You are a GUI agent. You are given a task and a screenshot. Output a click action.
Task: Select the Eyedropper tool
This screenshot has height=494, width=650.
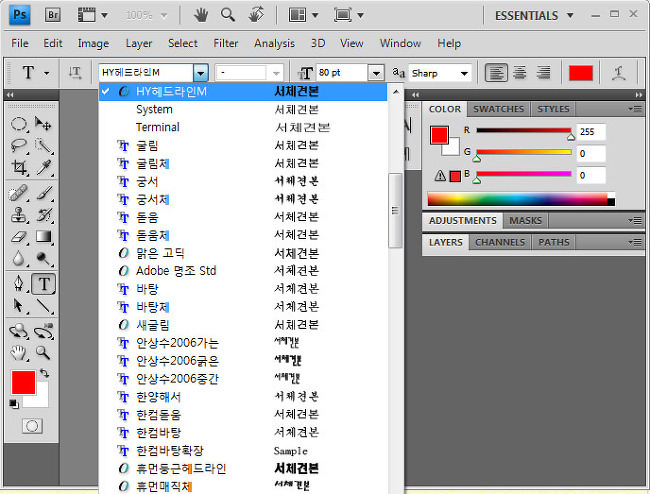click(44, 167)
